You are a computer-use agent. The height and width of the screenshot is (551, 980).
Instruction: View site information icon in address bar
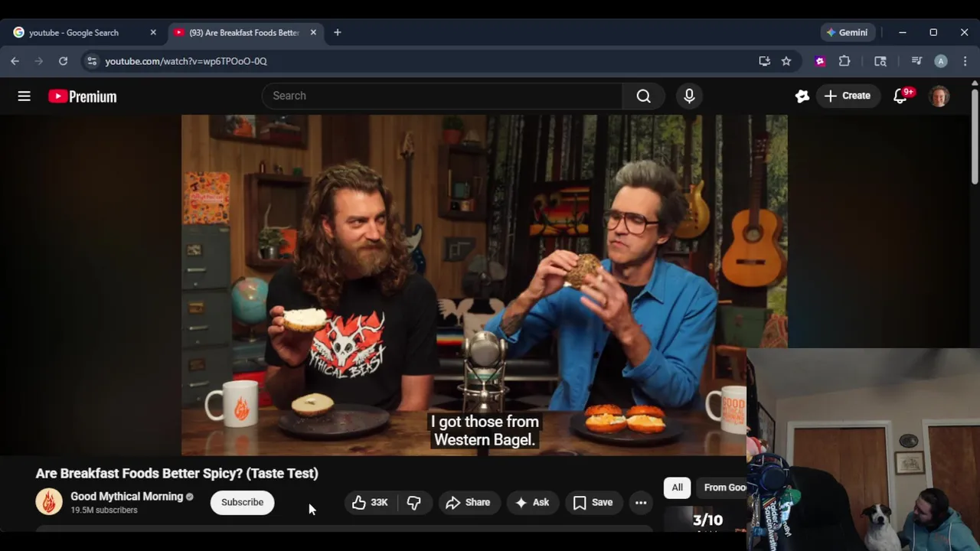pyautogui.click(x=92, y=61)
